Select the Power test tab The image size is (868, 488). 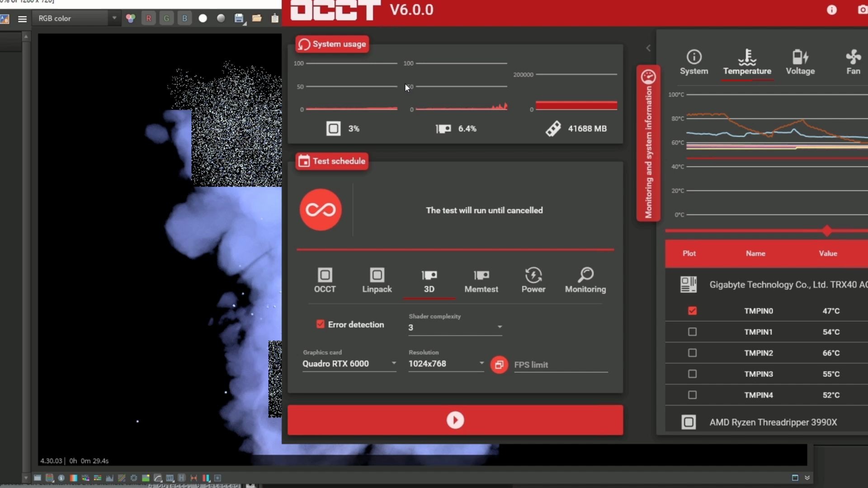click(x=533, y=281)
